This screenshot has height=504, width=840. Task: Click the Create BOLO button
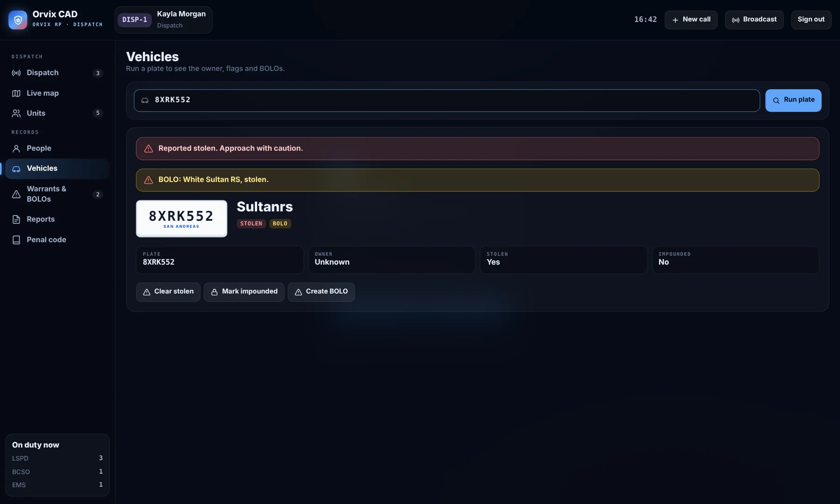click(x=321, y=292)
